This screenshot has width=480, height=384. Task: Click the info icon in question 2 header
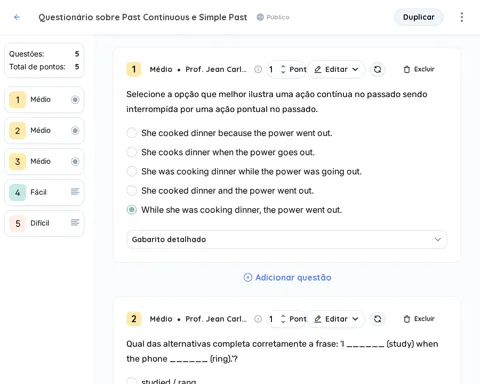258,319
